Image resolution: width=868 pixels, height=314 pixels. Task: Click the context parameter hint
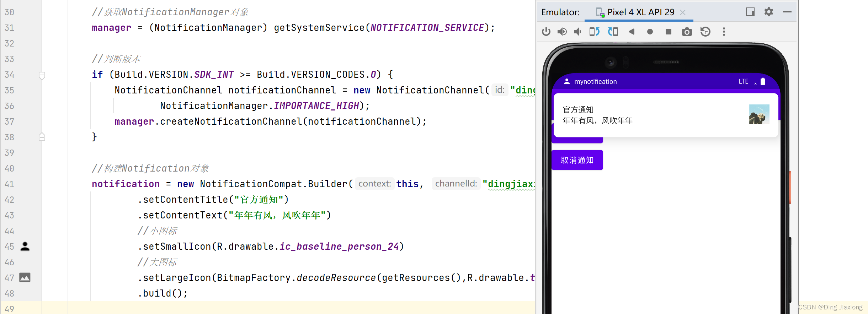click(x=375, y=184)
